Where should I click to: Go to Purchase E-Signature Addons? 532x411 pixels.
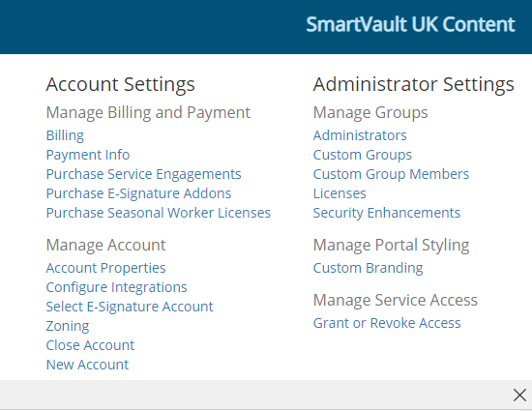coord(138,193)
